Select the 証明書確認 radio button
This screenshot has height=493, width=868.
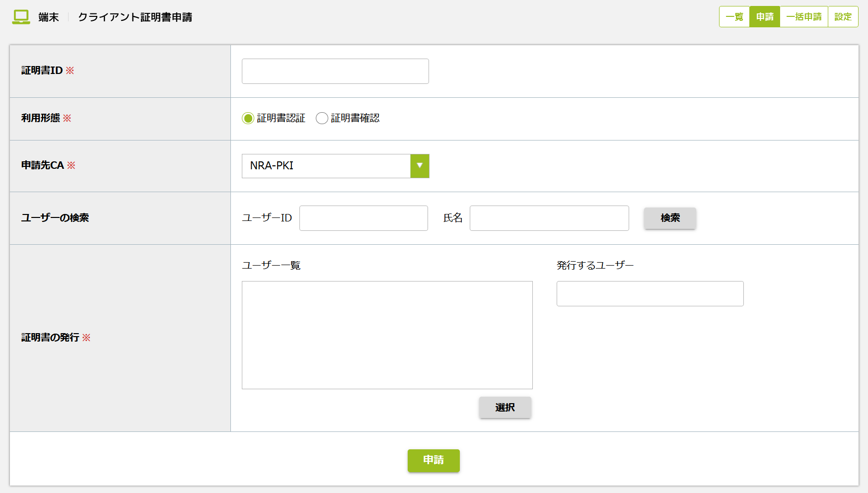pyautogui.click(x=322, y=118)
